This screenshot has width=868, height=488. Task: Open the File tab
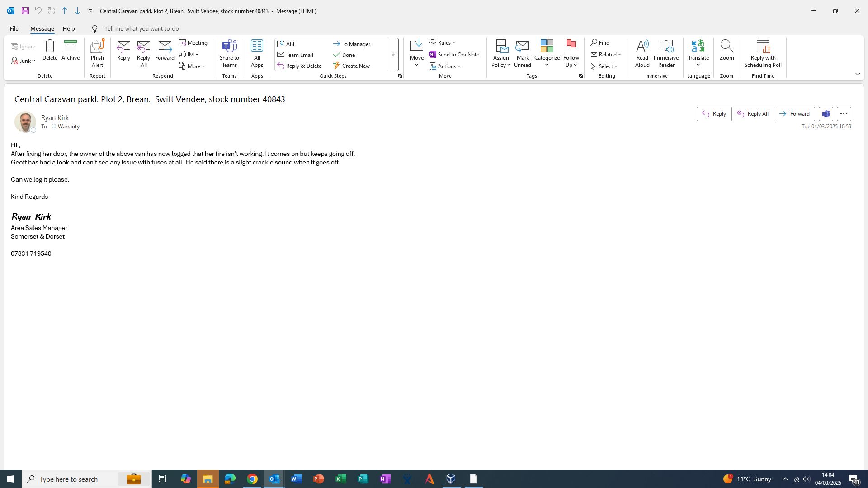click(x=14, y=29)
